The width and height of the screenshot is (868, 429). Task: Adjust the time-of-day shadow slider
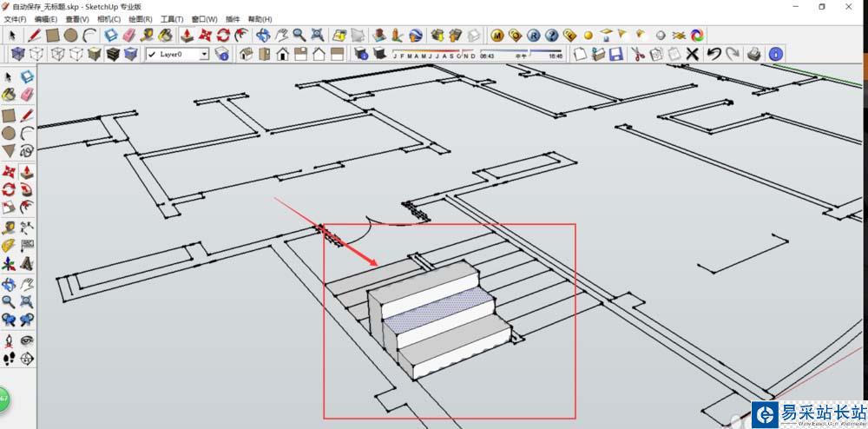tap(522, 54)
